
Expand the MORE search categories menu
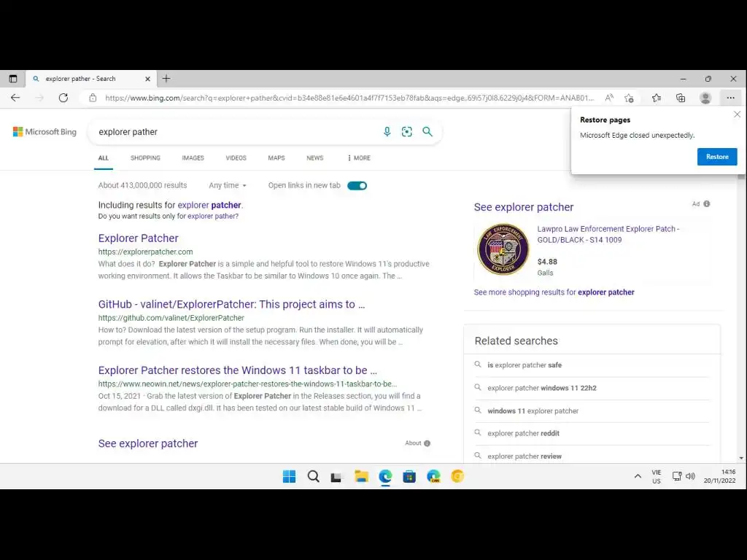[x=359, y=157]
